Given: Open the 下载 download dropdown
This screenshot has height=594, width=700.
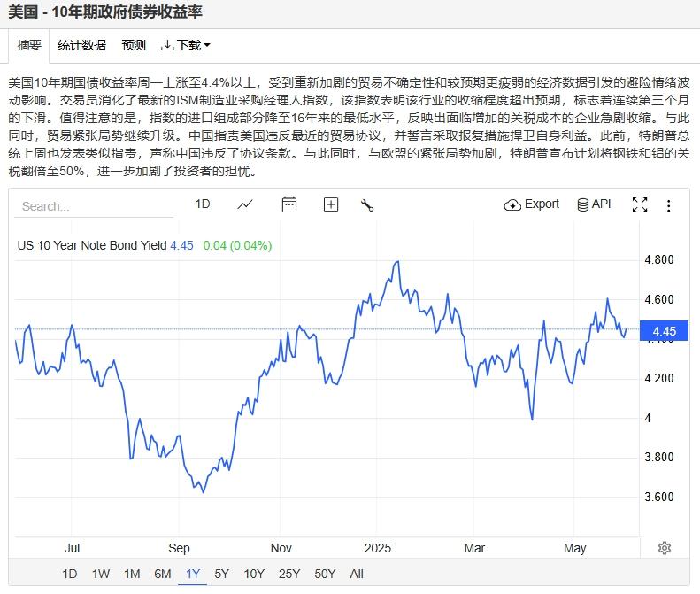Looking at the screenshot, I should [x=185, y=45].
